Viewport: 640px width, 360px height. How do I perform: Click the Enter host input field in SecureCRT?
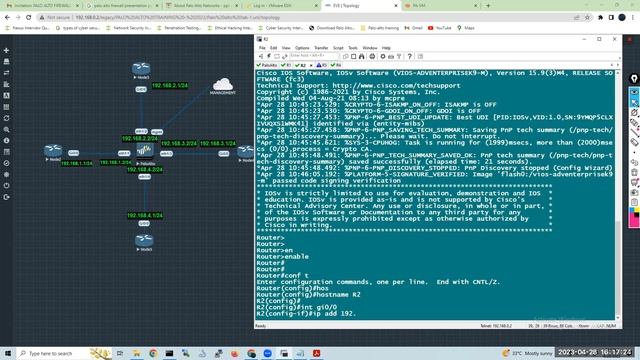[314, 56]
